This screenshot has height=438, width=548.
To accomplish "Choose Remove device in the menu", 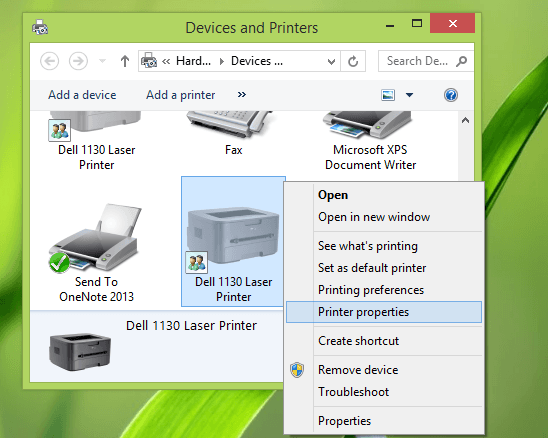I will pyautogui.click(x=358, y=370).
